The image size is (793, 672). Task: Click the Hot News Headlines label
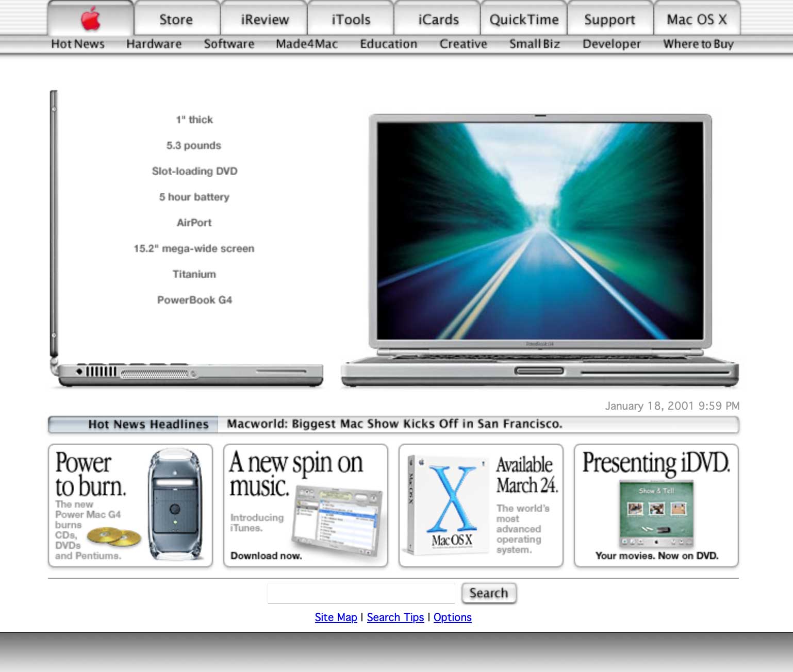tap(148, 425)
